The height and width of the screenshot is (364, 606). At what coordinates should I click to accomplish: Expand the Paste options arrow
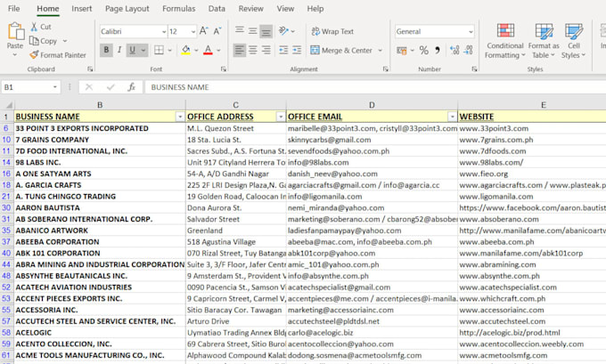pyautogui.click(x=14, y=55)
